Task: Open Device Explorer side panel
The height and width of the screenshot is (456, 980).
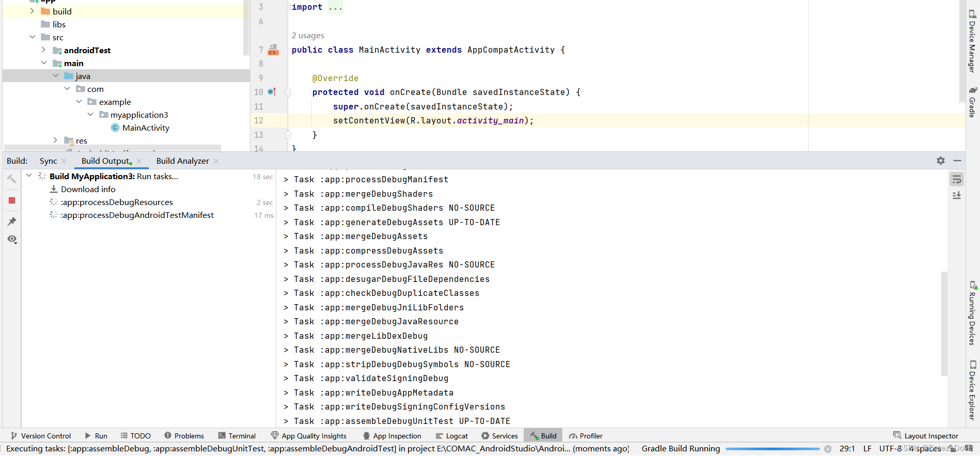Action: click(x=972, y=390)
